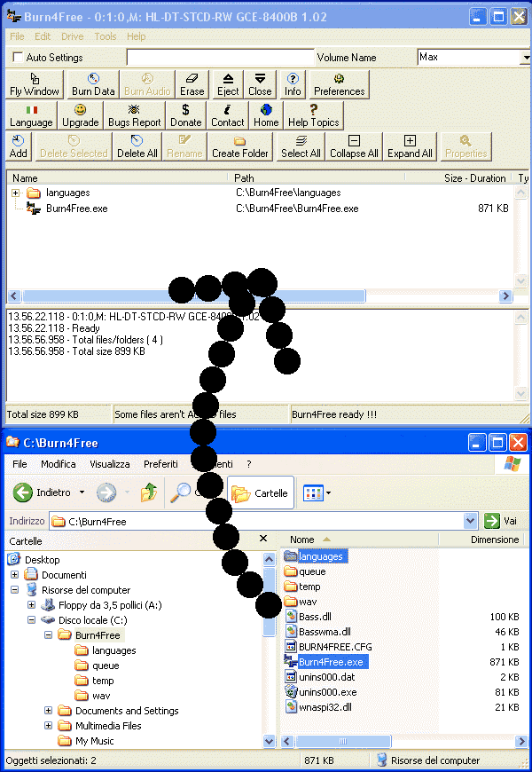Change the Language setting

pos(31,115)
